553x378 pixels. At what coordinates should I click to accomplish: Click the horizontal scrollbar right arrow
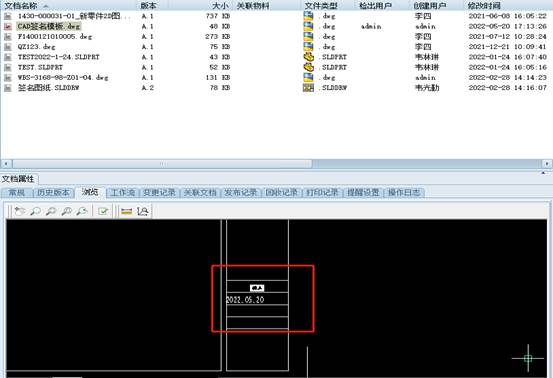(547, 164)
